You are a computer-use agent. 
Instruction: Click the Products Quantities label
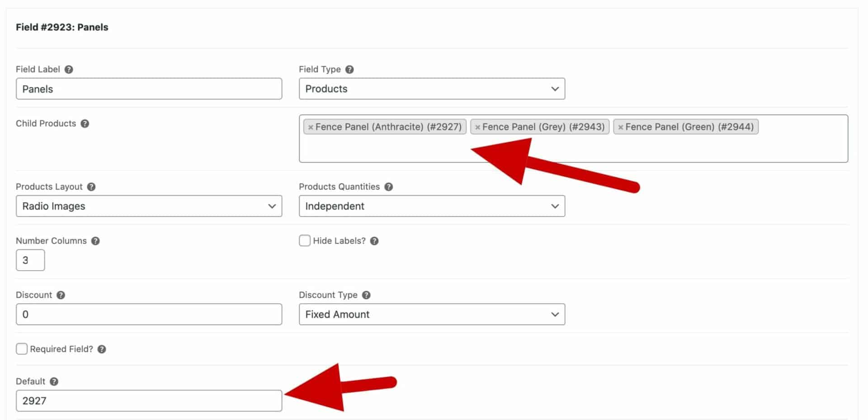click(x=339, y=187)
